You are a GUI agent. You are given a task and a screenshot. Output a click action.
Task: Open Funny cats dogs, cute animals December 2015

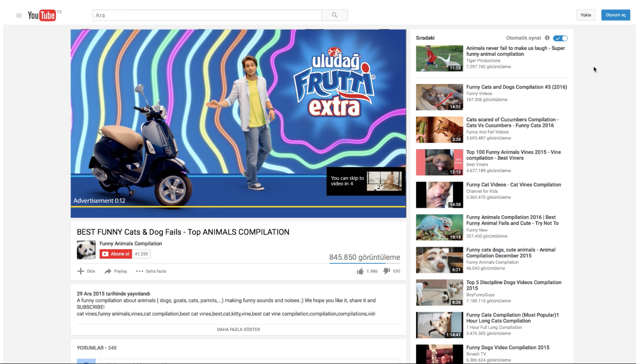pyautogui.click(x=511, y=253)
